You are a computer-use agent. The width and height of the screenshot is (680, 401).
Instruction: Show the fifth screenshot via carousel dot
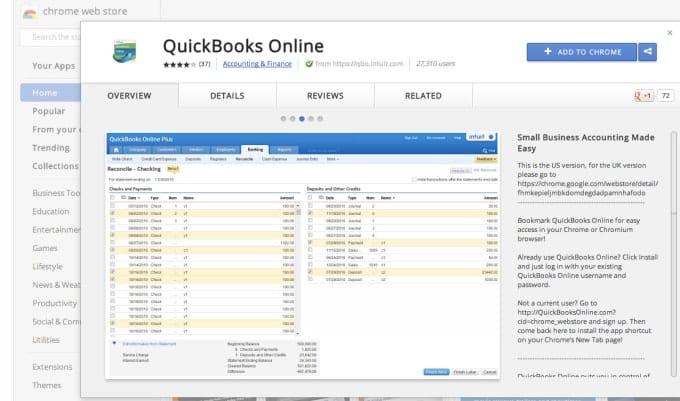pyautogui.click(x=320, y=119)
